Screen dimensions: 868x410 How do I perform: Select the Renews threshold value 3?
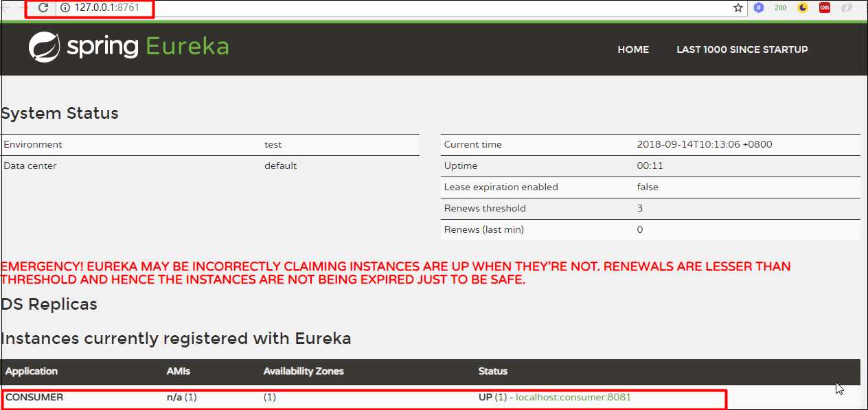click(x=640, y=208)
